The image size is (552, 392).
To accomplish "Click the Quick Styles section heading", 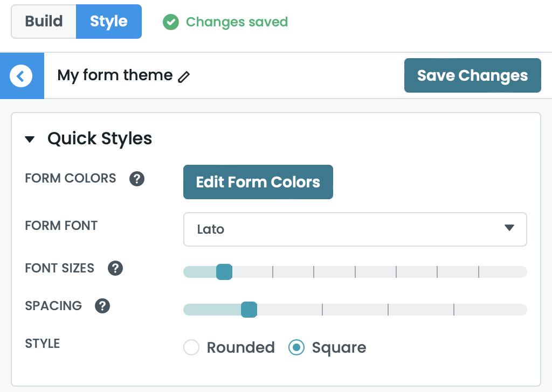I will (x=100, y=139).
